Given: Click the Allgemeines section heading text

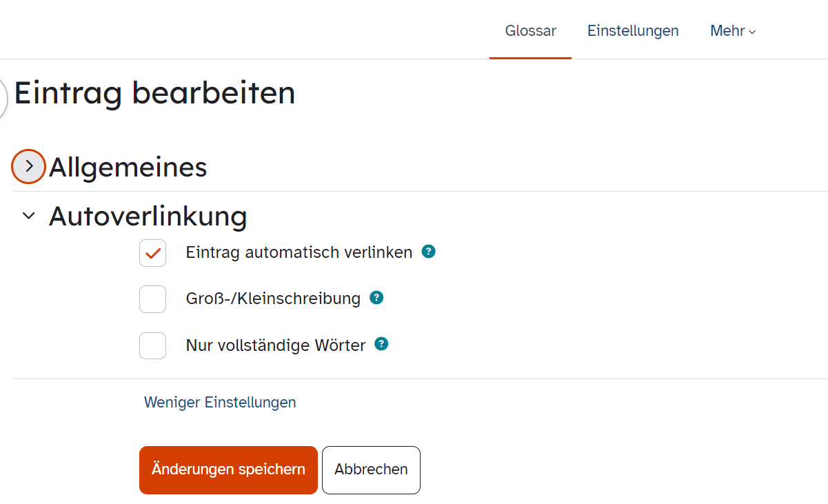Looking at the screenshot, I should click(128, 167).
